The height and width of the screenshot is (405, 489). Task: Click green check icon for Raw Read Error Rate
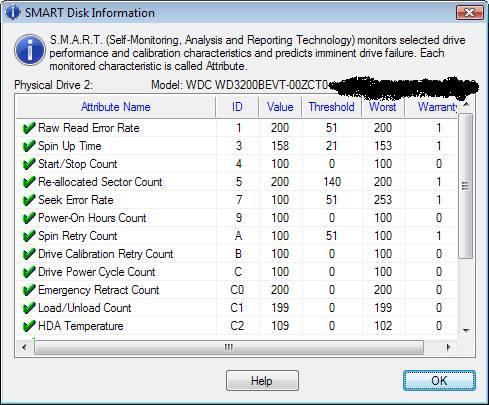pos(29,128)
